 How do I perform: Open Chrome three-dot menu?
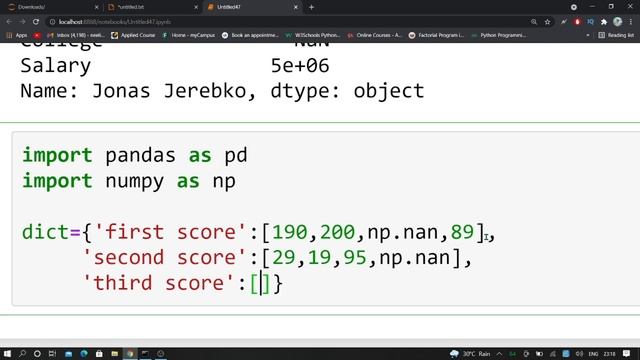[x=631, y=22]
